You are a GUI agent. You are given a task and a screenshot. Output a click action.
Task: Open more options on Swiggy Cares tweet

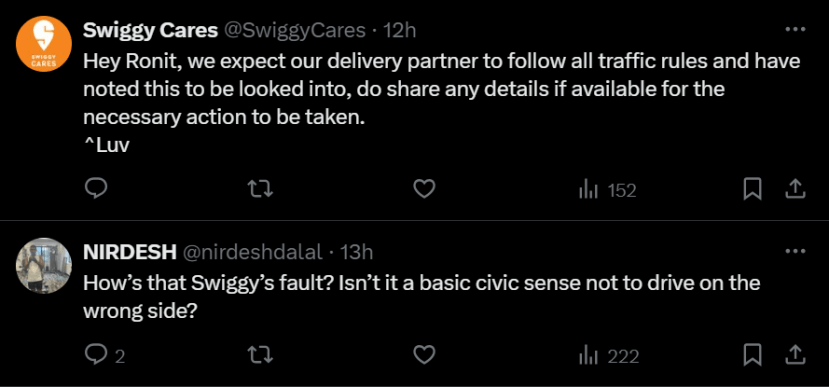(x=795, y=30)
